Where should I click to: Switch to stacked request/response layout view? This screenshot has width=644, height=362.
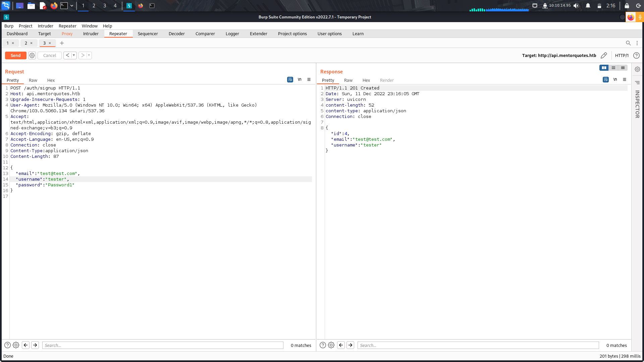(613, 68)
